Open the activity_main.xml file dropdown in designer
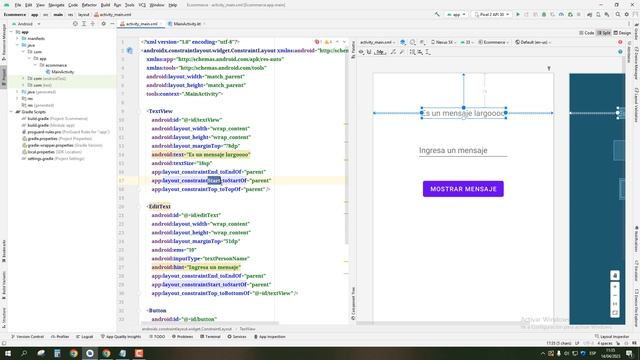The width and height of the screenshot is (640, 360). click(x=377, y=42)
